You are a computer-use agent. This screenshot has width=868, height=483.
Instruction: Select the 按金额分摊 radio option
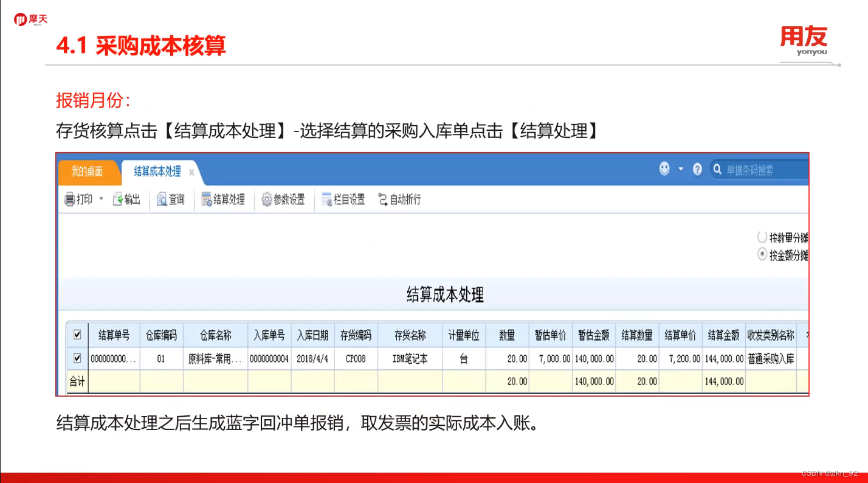763,254
